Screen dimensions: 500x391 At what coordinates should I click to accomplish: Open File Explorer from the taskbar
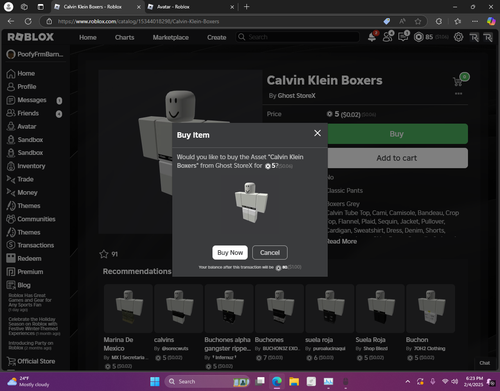click(294, 381)
